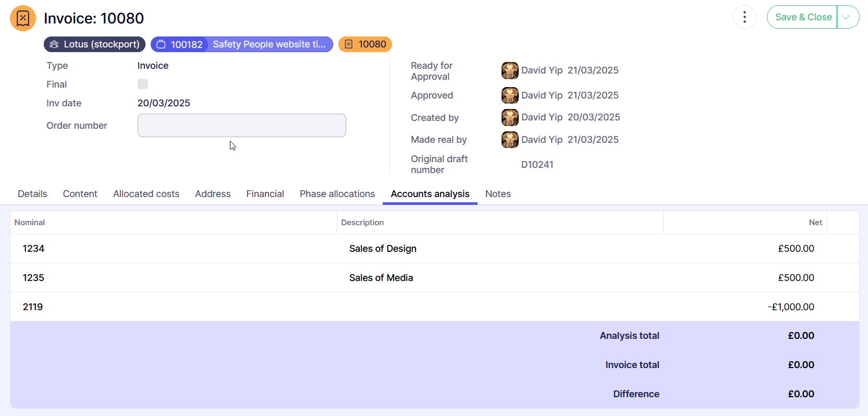The height and width of the screenshot is (416, 868).
Task: Toggle the Final checkbox
Action: (x=143, y=84)
